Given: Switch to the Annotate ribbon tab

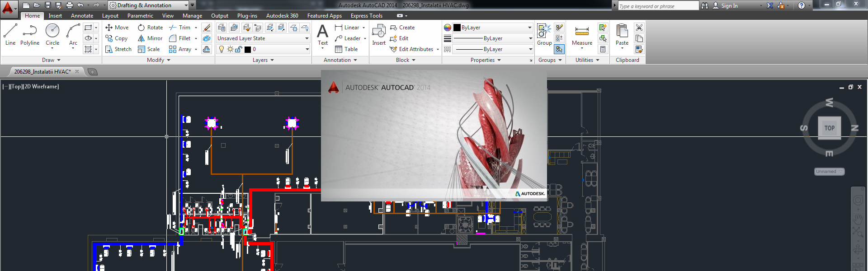Looking at the screenshot, I should pos(82,16).
